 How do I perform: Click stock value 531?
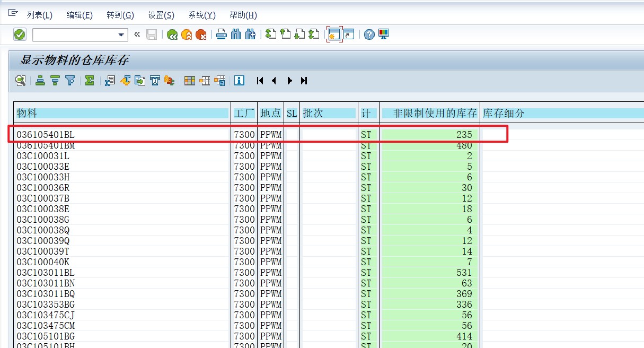464,273
